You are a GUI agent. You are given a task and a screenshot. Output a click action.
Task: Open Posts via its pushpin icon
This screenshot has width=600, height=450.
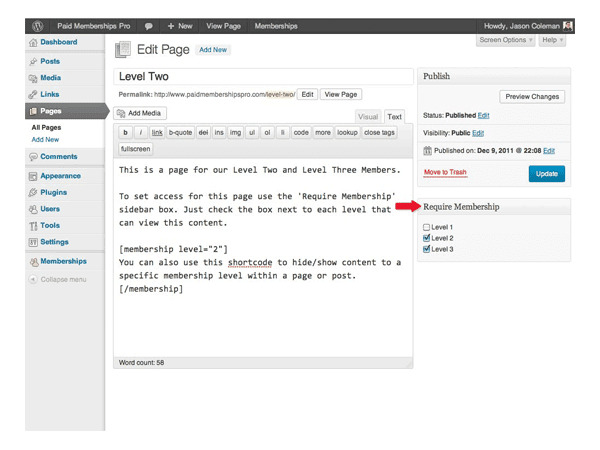pos(33,61)
